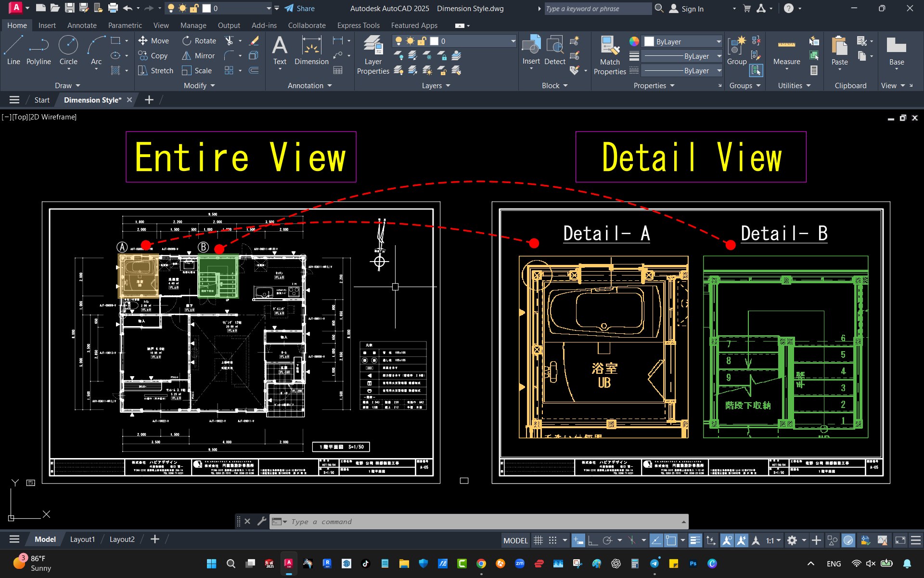Image resolution: width=924 pixels, height=578 pixels.
Task: Toggle lineweight display in status bar
Action: pyautogui.click(x=695, y=540)
